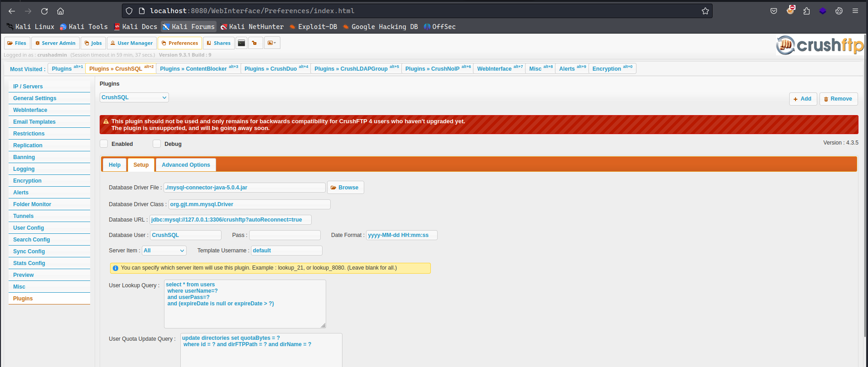Open the Jobs tab
Viewport: 868px width, 367px height.
point(93,43)
